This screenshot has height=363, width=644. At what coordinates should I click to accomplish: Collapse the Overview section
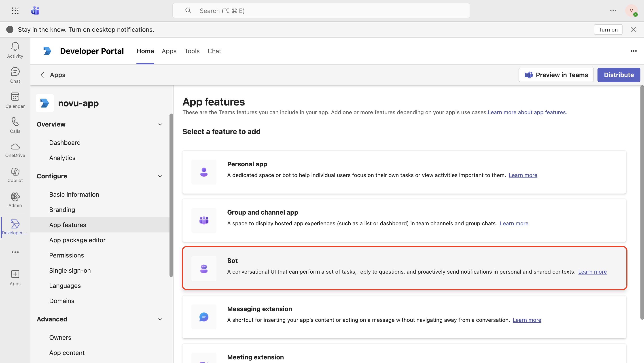[x=160, y=125]
